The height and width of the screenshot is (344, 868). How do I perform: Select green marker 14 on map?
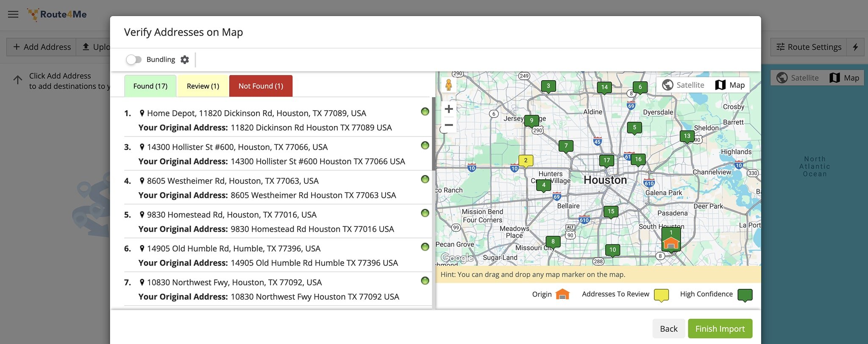tap(604, 88)
